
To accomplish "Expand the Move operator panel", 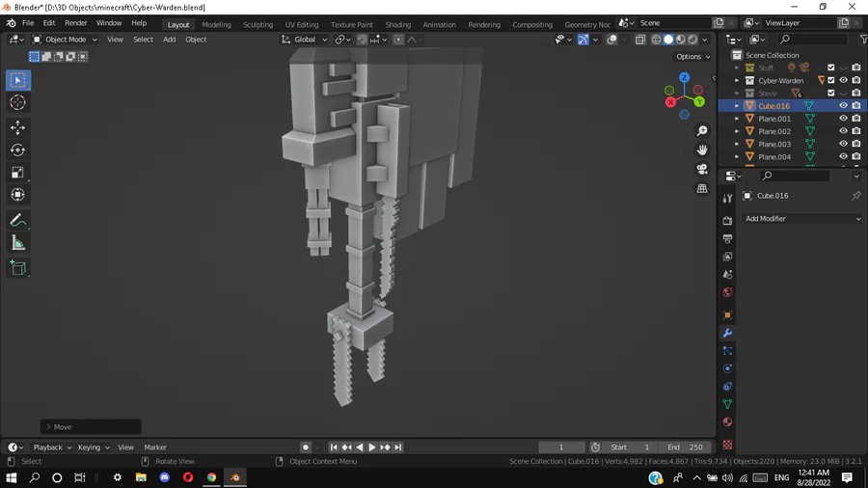I will pyautogui.click(x=91, y=427).
